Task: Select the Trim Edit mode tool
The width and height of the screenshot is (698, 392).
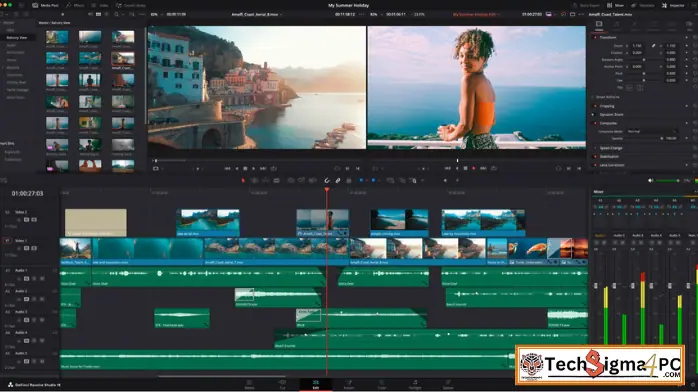Action: (x=255, y=180)
